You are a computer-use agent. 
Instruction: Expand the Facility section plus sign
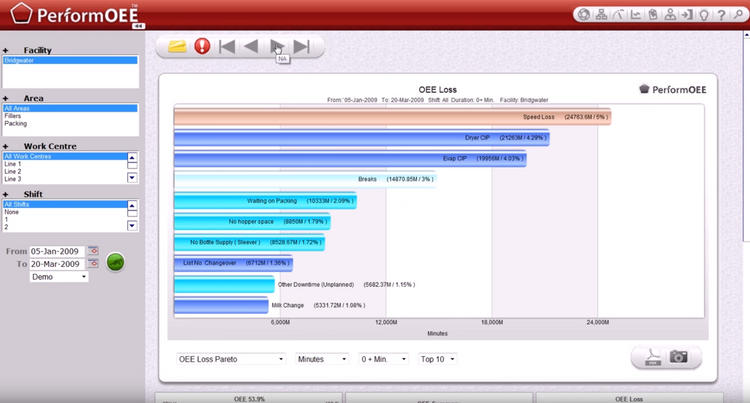(6, 50)
